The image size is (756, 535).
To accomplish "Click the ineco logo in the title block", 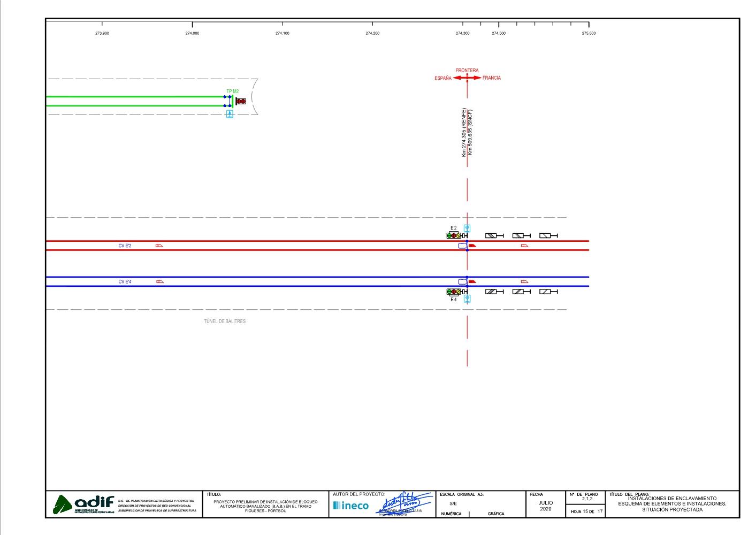I will pyautogui.click(x=350, y=506).
